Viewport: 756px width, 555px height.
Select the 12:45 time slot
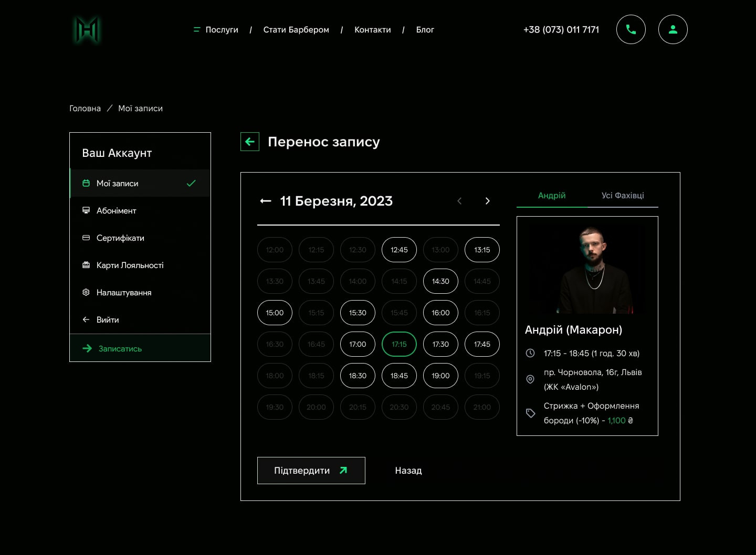[x=399, y=250]
